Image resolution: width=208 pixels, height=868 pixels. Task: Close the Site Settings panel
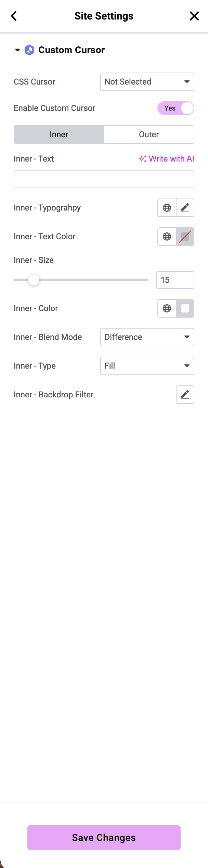(194, 16)
